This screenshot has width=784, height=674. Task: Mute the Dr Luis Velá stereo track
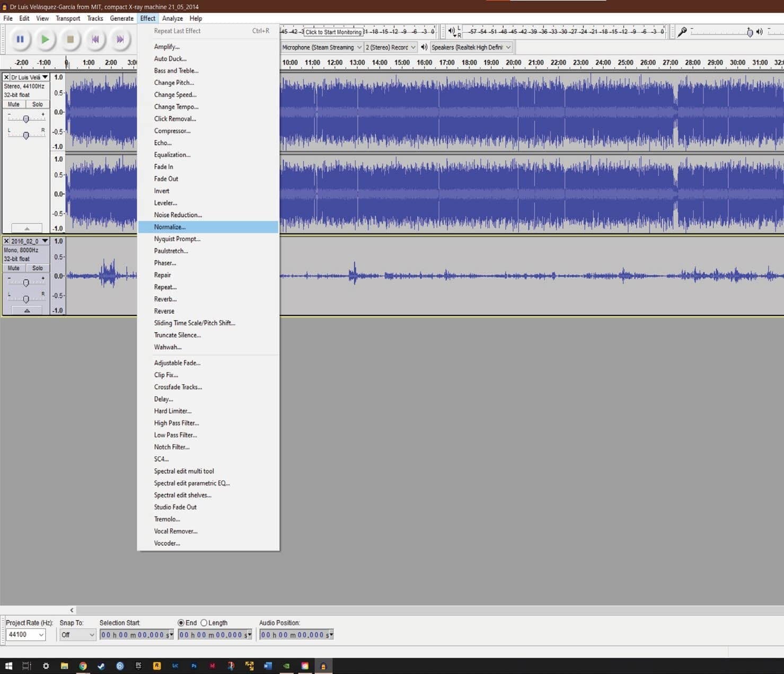pos(13,104)
